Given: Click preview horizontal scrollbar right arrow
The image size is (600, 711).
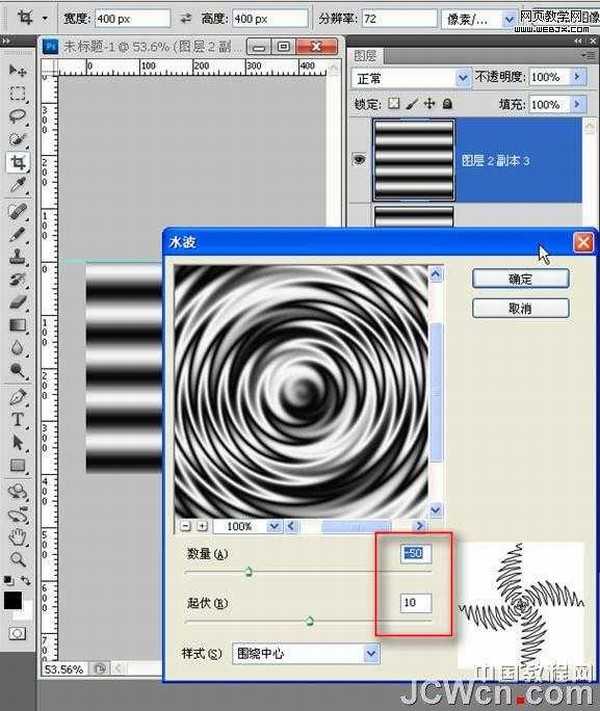Looking at the screenshot, I should (x=420, y=526).
